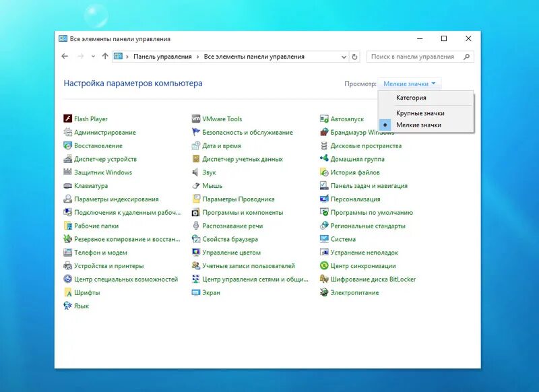Click the Шрифты font icon
This screenshot has height=392, width=539.
[68, 293]
